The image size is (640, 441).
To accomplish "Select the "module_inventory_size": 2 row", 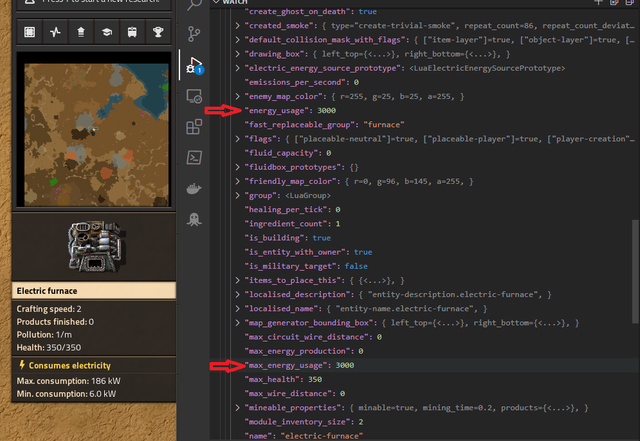I will (424, 422).
